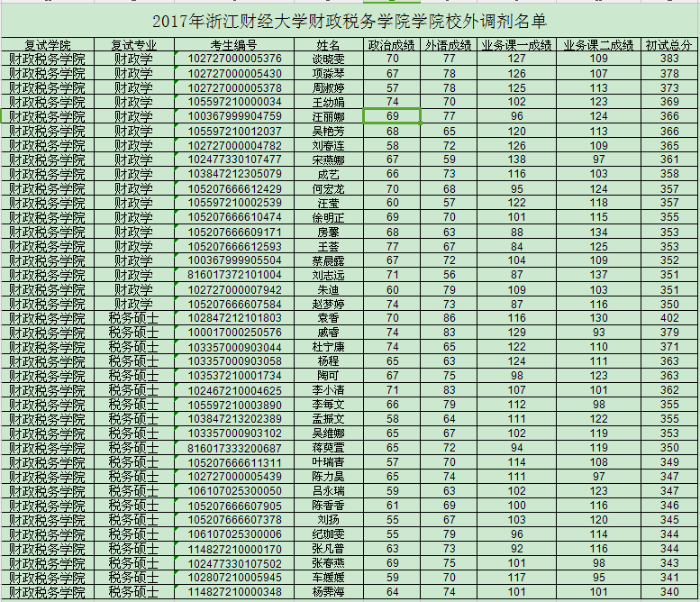Select the 复试专业 header cell
Image resolution: width=700 pixels, height=602 pixels.
tap(133, 45)
